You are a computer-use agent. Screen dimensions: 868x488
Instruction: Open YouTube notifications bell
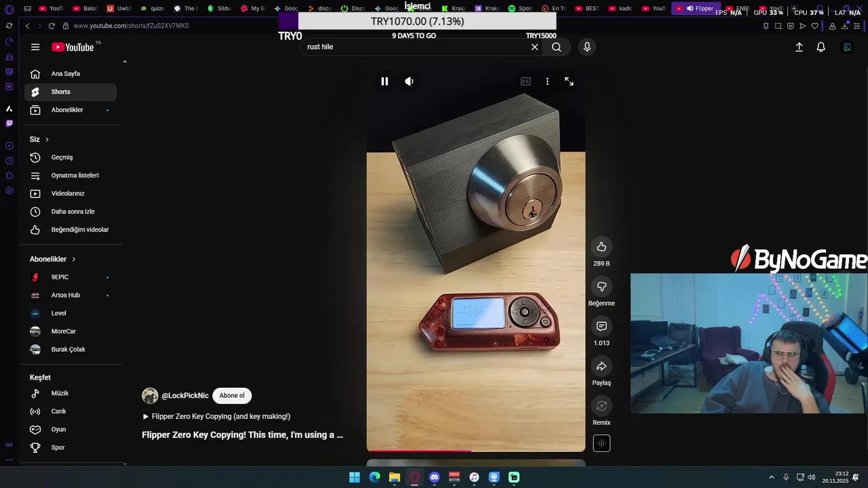pyautogui.click(x=821, y=47)
